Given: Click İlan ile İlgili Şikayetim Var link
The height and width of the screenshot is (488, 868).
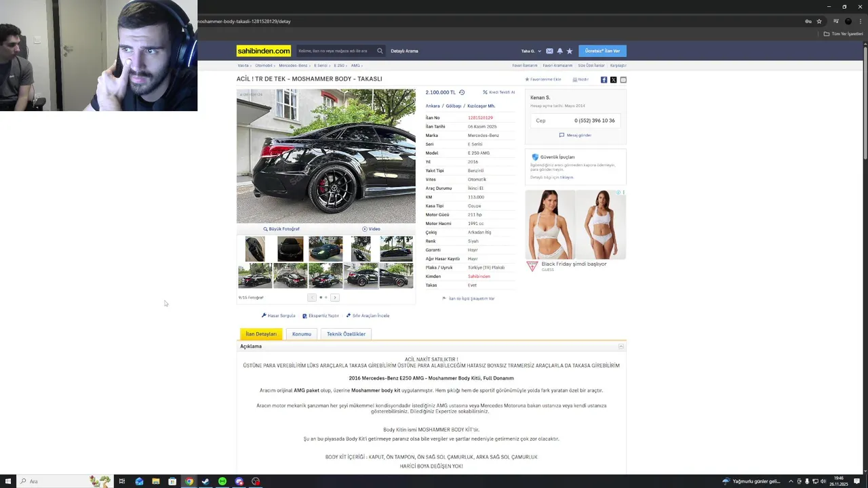Looking at the screenshot, I should point(469,299).
